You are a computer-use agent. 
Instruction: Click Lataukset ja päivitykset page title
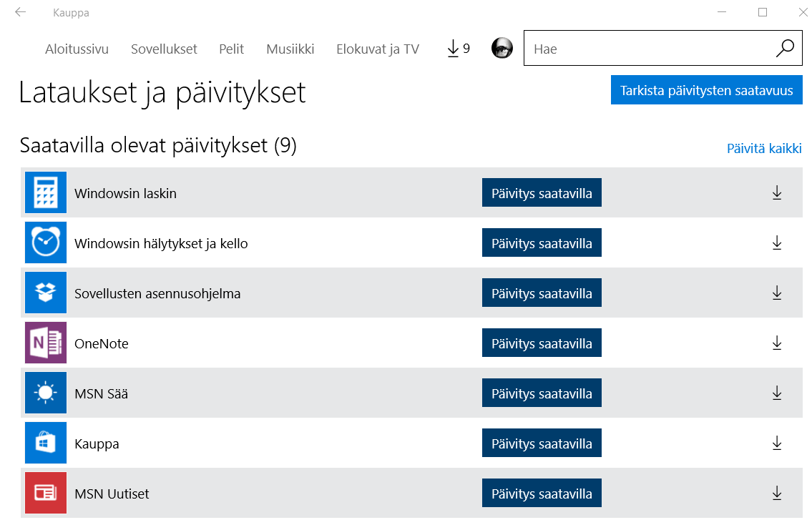[162, 93]
